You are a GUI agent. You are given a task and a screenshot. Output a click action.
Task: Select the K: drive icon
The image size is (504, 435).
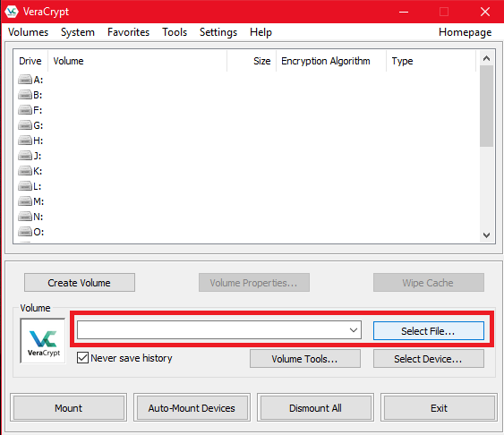point(25,171)
